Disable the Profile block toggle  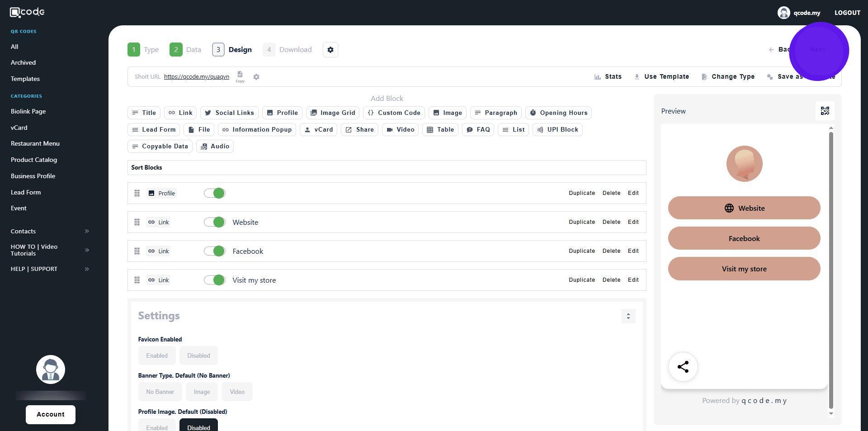pyautogui.click(x=214, y=194)
